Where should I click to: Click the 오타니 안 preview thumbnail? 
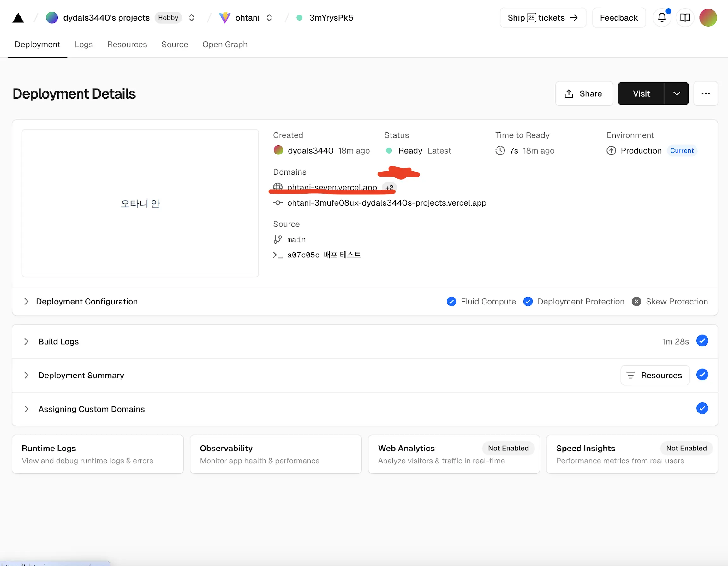click(140, 203)
